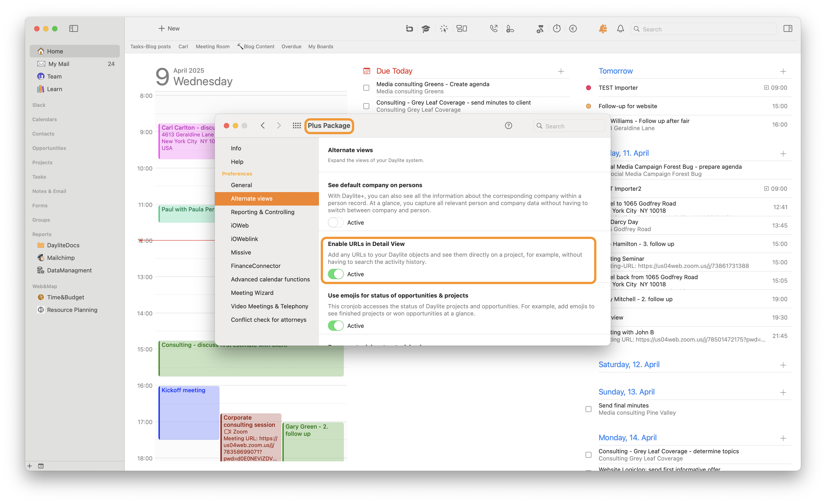The width and height of the screenshot is (826, 504).
Task: Open the orange notification bell icon
Action: tap(603, 28)
